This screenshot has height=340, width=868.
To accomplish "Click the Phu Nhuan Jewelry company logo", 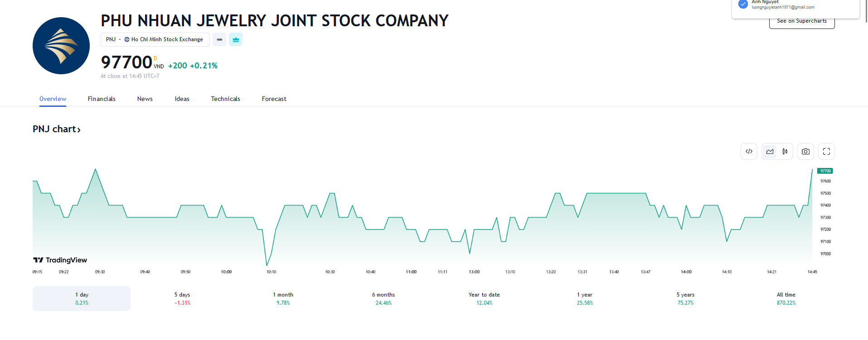I will click(x=61, y=46).
